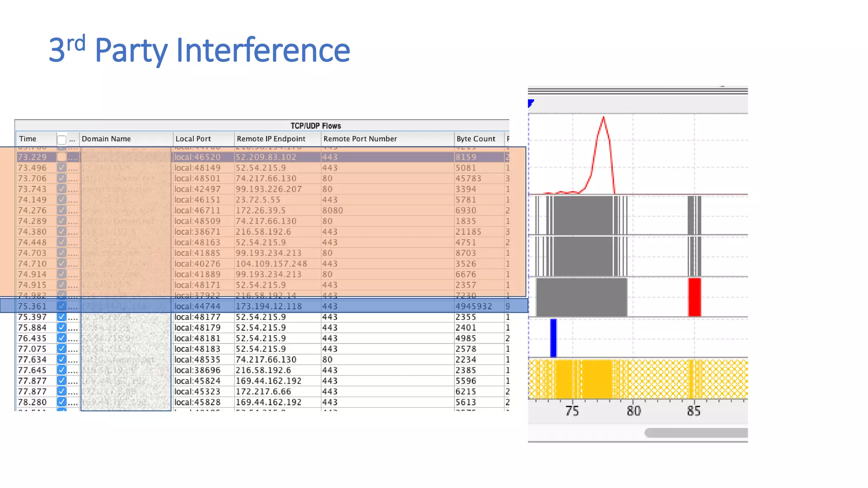Uncheck the checkbox for flow 77.075
868x488 pixels.
tap(61, 349)
